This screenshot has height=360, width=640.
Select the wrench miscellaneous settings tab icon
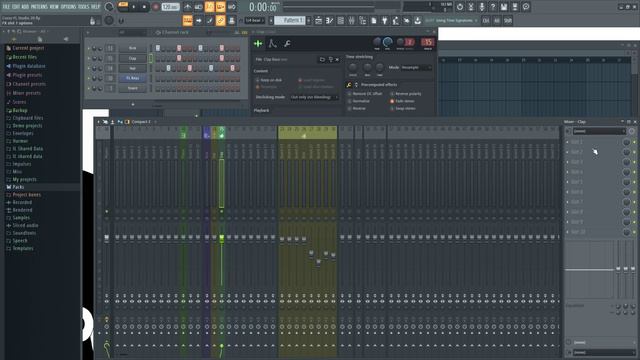pos(287,43)
